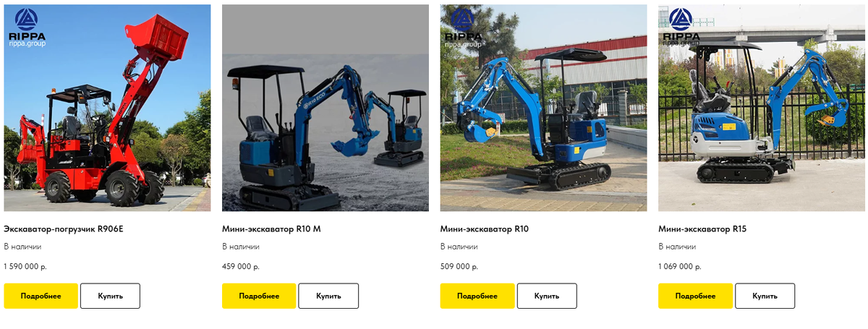868x329 pixels.
Task: Click the 1 590 000 р. price text
Action: pos(25,266)
